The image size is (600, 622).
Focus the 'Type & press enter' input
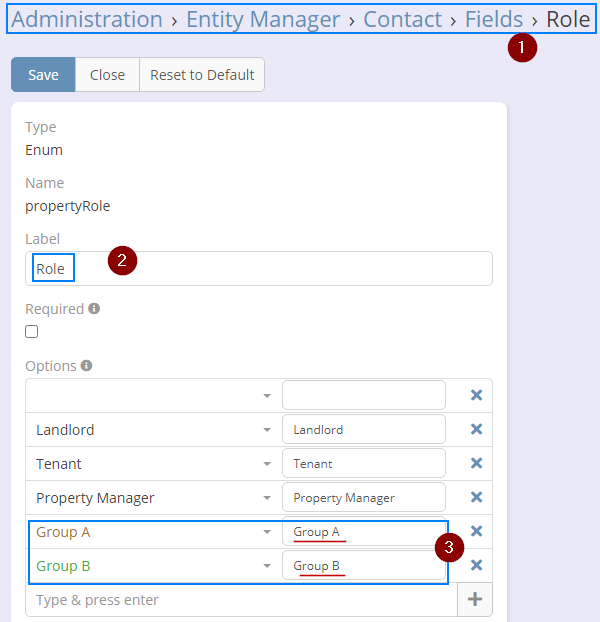[240, 600]
